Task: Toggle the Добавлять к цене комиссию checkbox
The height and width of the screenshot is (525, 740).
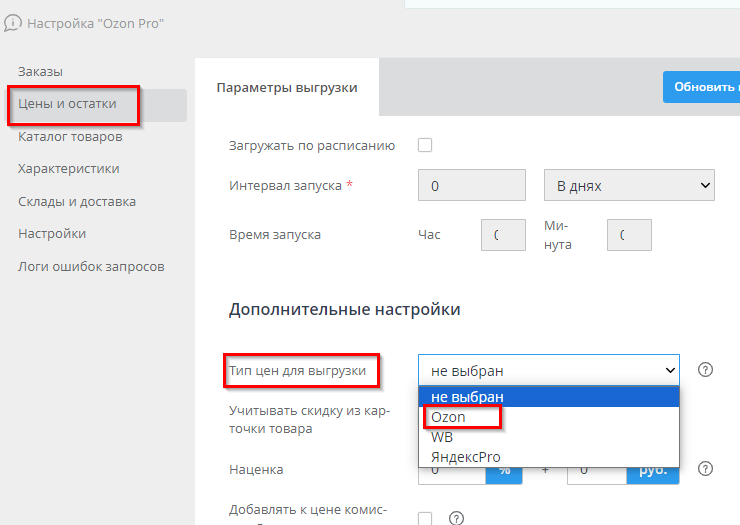Action: (x=425, y=518)
